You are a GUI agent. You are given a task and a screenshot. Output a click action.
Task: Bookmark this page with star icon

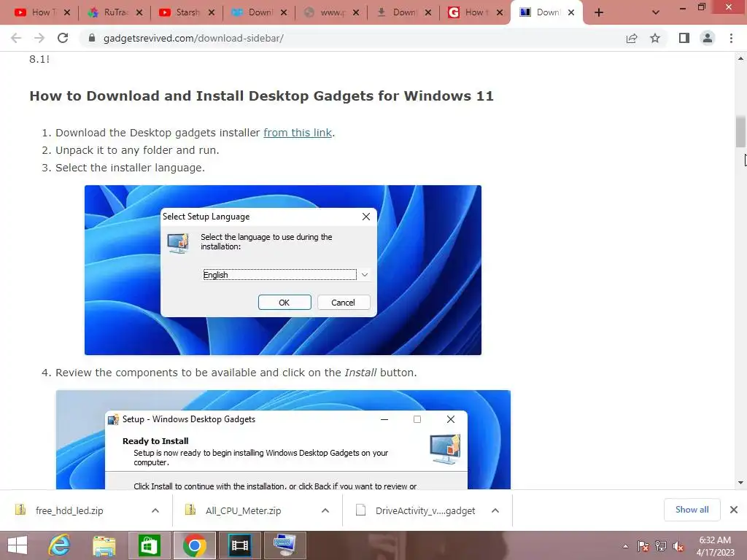655,38
